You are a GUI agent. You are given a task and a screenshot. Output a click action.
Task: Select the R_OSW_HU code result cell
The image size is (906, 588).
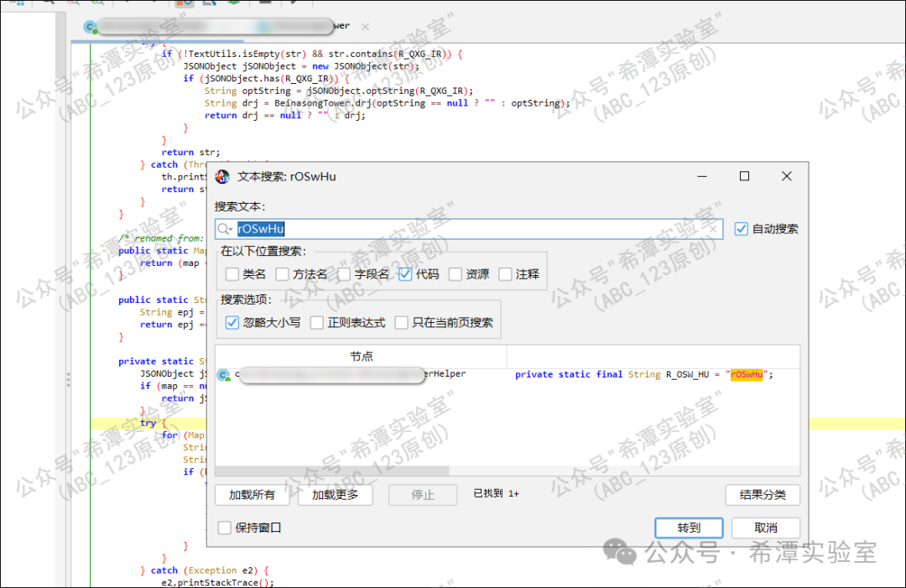tap(643, 374)
